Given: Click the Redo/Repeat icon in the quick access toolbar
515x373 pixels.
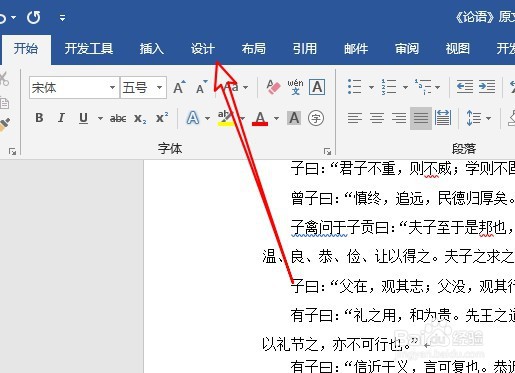Looking at the screenshot, I should (34, 17).
